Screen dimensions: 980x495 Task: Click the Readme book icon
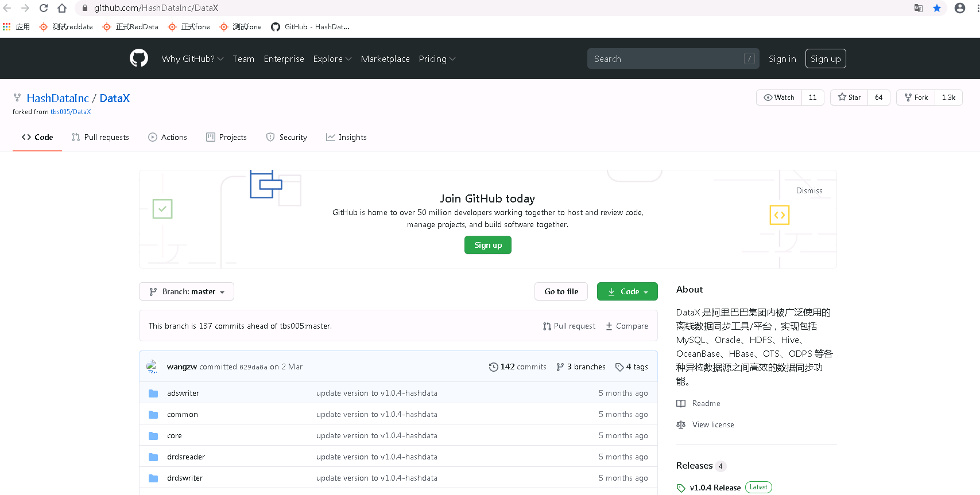[681, 404]
